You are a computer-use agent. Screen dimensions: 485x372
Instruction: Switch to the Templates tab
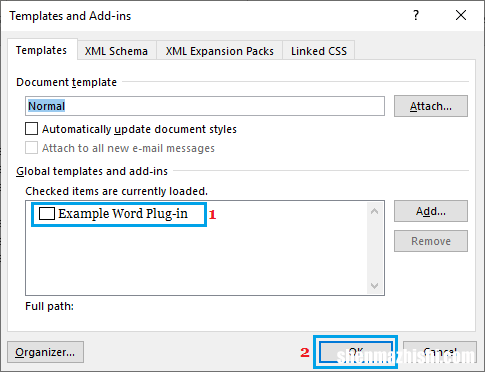[x=42, y=50]
